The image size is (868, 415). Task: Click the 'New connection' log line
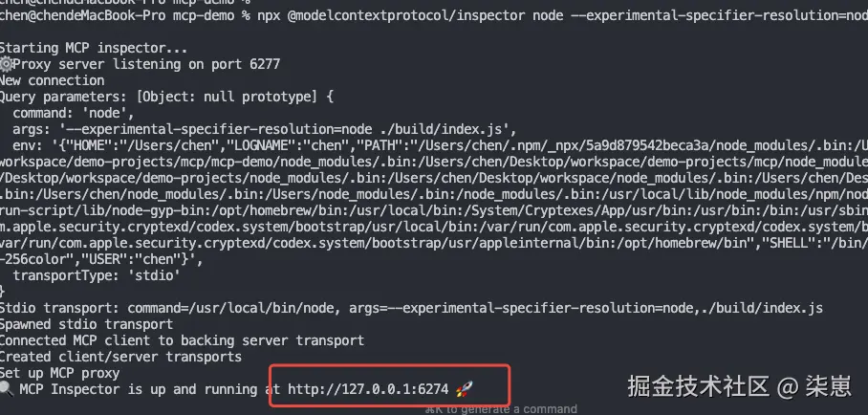(52, 80)
